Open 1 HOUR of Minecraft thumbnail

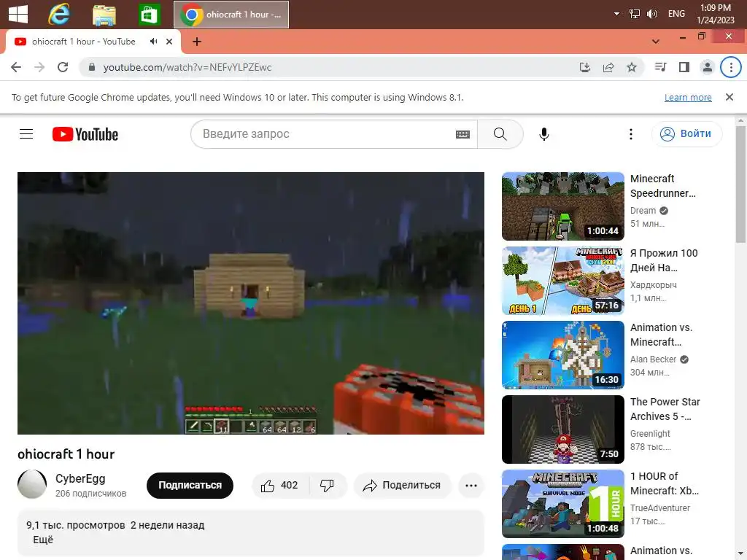coord(562,503)
